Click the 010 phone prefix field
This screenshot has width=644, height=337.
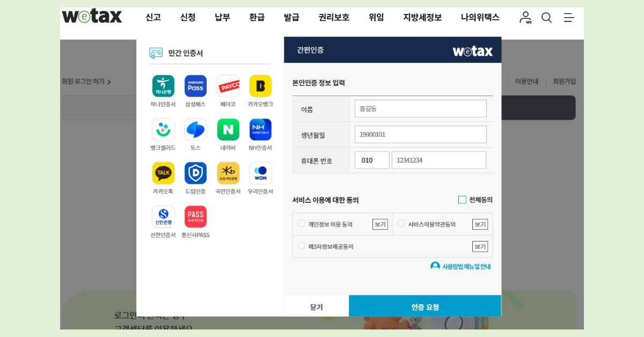[x=372, y=160]
